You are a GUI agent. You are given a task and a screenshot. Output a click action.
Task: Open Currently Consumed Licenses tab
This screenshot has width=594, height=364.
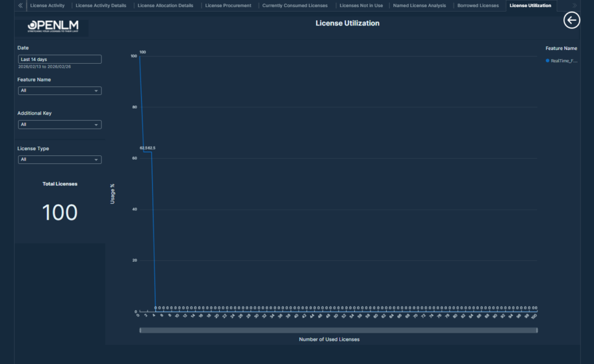point(295,6)
